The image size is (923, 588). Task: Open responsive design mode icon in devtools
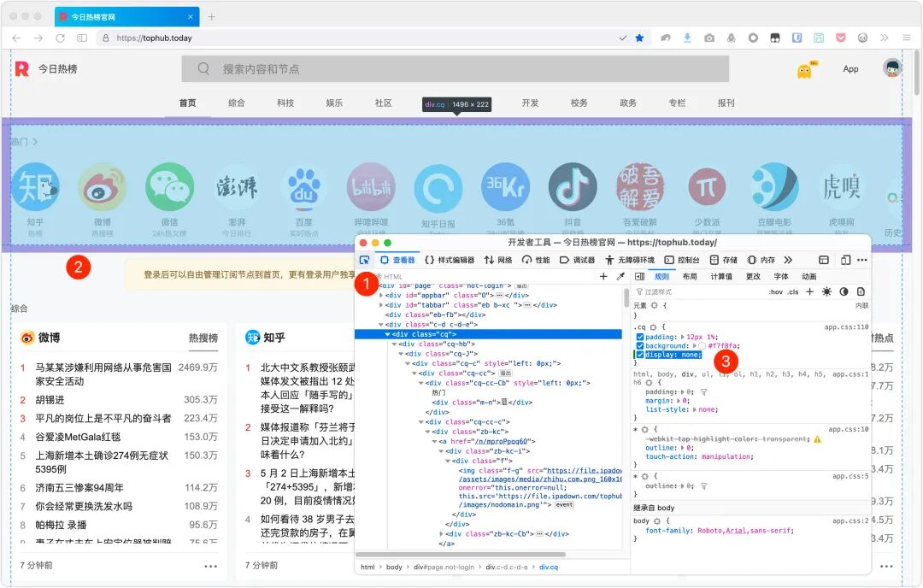coord(846,260)
